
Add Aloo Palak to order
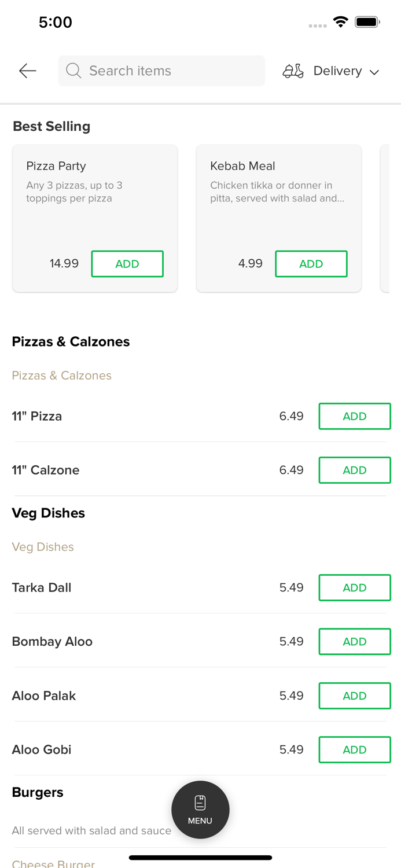[x=355, y=696]
